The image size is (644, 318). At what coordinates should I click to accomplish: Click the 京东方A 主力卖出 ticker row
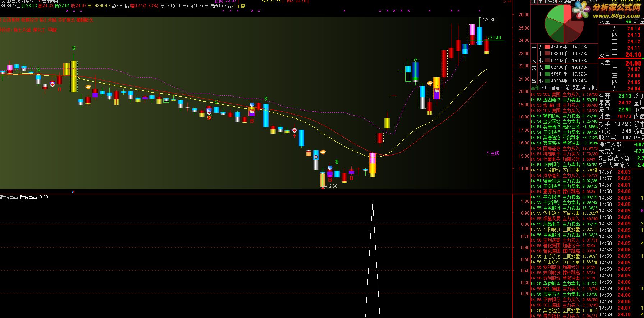pos(564,295)
